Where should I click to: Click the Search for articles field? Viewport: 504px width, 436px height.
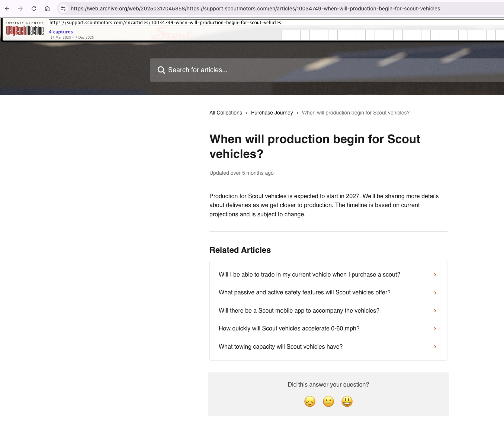point(327,70)
